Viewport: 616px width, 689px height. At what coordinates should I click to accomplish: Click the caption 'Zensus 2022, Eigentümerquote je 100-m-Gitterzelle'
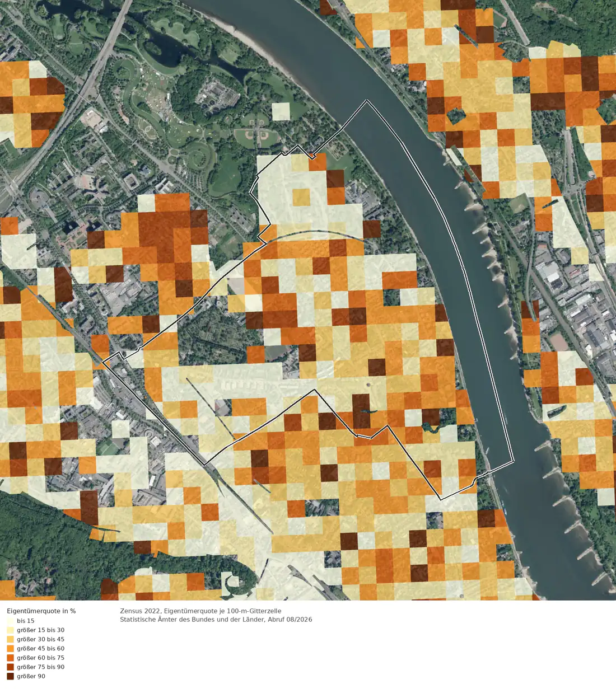[x=200, y=611]
